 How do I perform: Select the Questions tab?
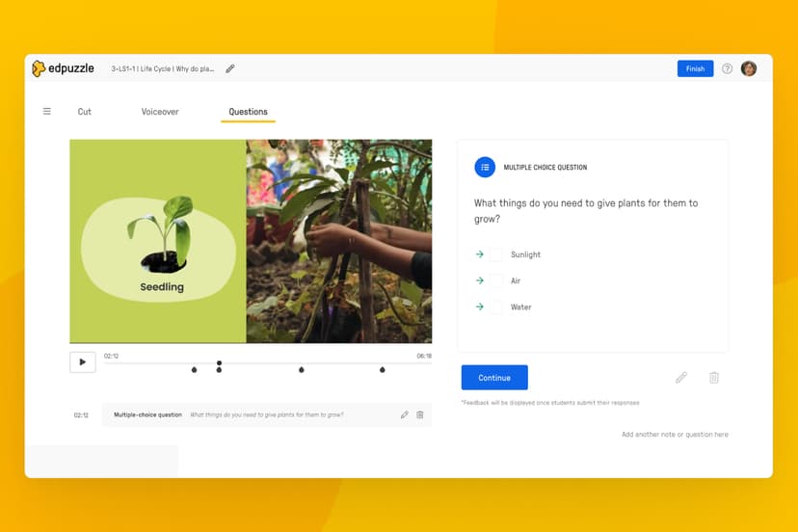248,112
